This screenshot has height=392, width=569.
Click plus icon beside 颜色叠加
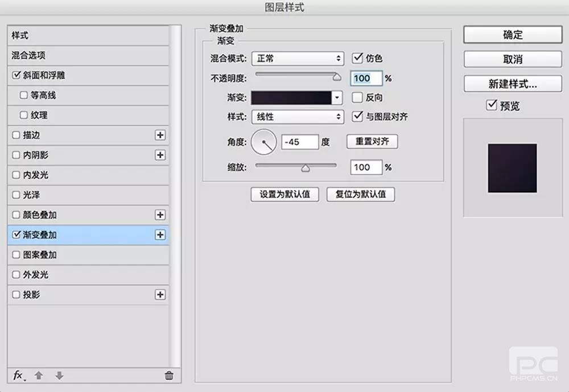coord(160,215)
